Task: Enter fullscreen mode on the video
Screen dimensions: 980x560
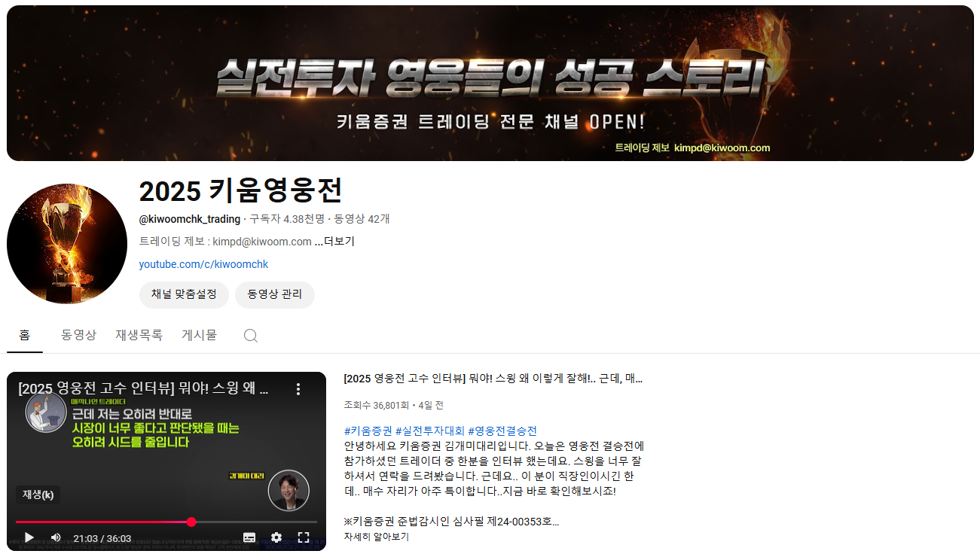Action: [x=304, y=537]
